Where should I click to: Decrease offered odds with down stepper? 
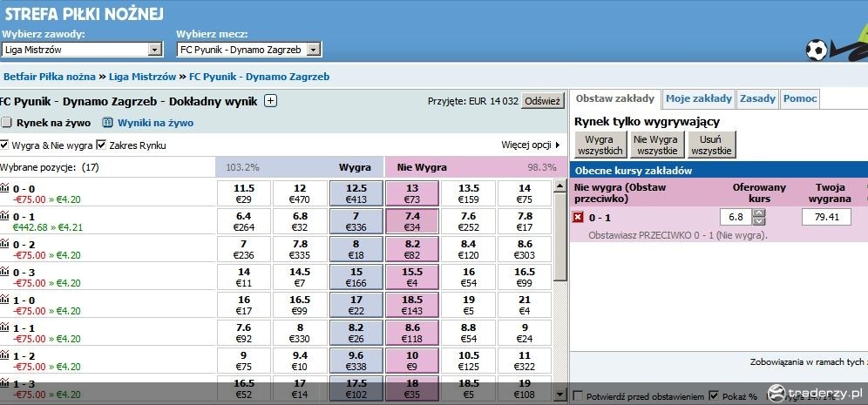coord(760,220)
